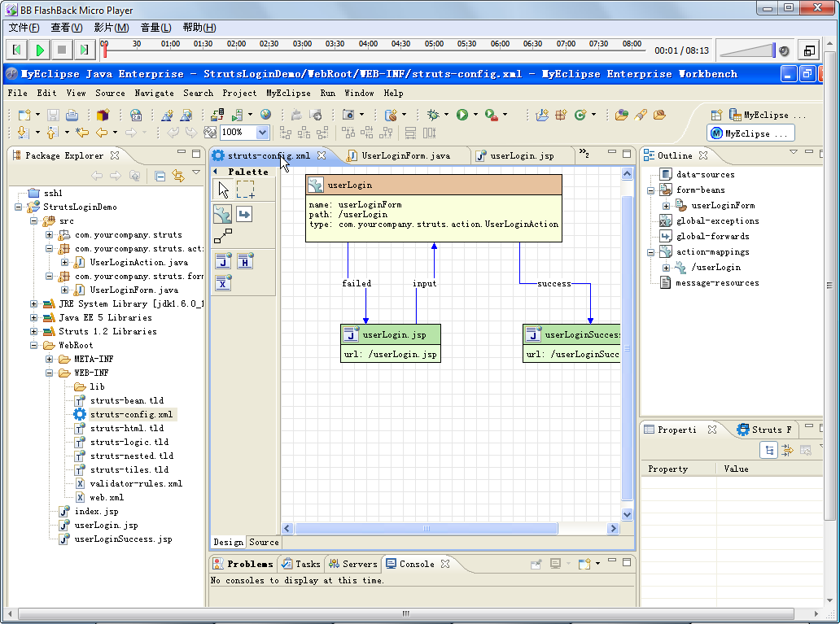Switch to the Design view tab
The width and height of the screenshot is (840, 624).
[228, 542]
